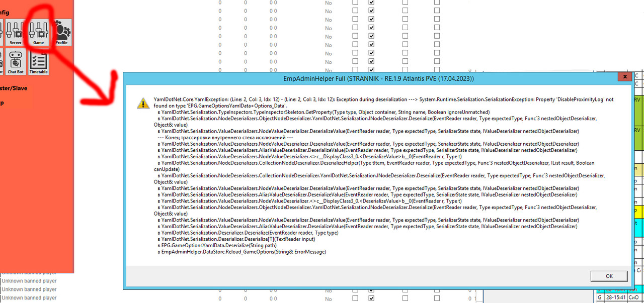Image resolution: width=644 pixels, height=303 pixels.
Task: Click the yellow warning icon in the dialog
Action: (142, 103)
